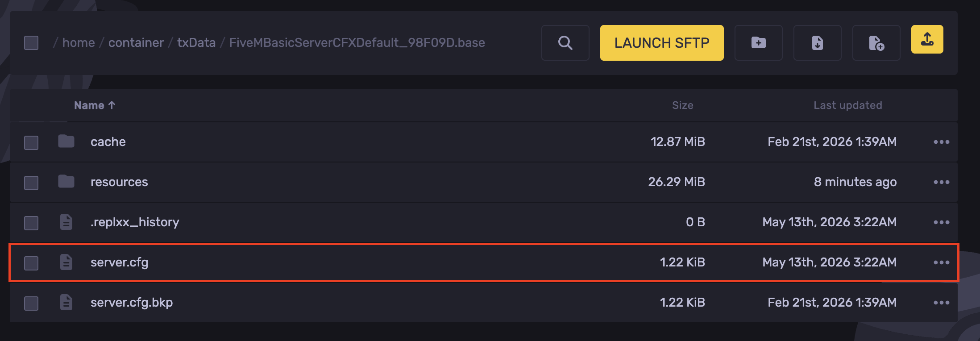Check the box beside server.cfg
Screen dimensions: 980x341
tap(31, 263)
